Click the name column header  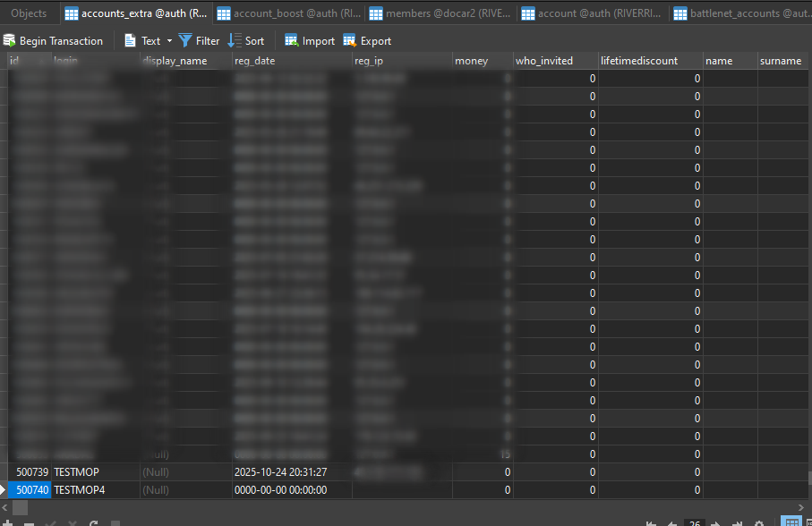click(x=731, y=61)
